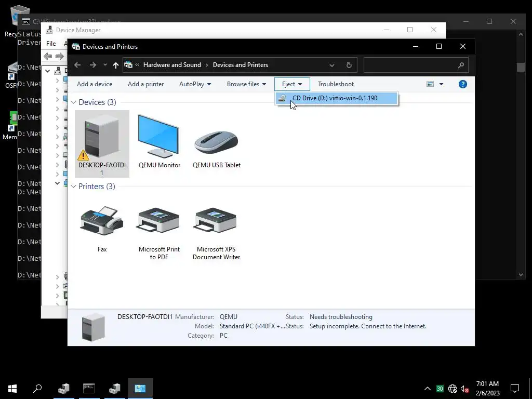The height and width of the screenshot is (399, 532).
Task: Open the recent locations dropdown arrow
Action: tap(105, 65)
